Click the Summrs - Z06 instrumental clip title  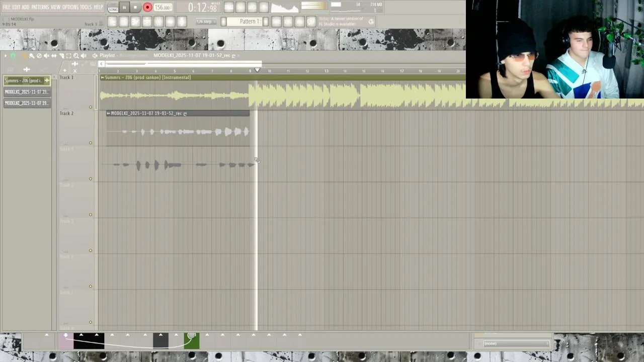point(148,77)
